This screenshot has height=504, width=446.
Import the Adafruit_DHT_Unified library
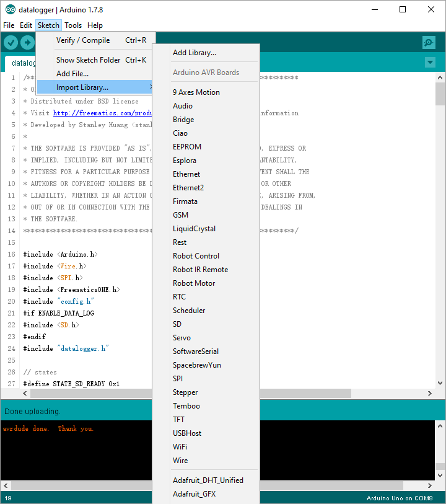point(206,480)
